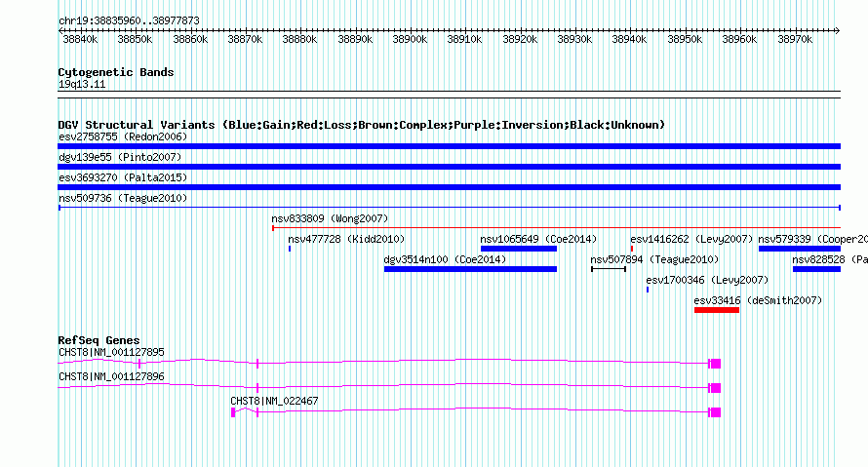The width and height of the screenshot is (868, 467).
Task: Click the 38930k ruler tick label
Action: click(x=574, y=39)
